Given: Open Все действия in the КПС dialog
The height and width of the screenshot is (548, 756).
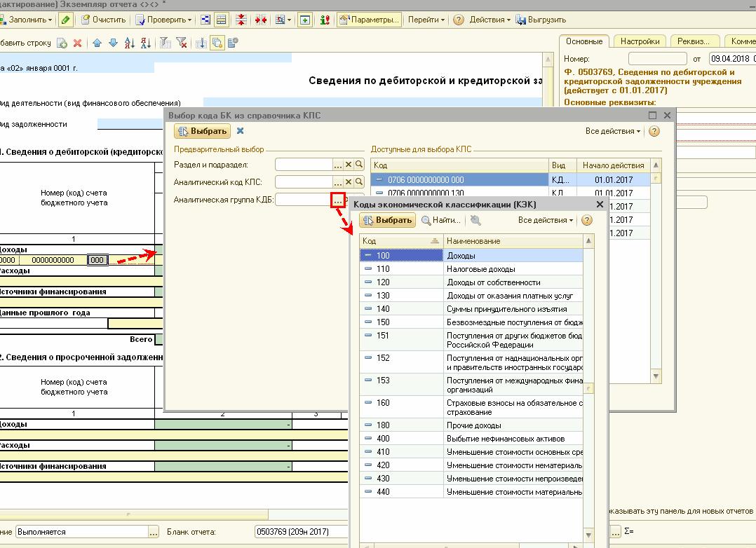Looking at the screenshot, I should pyautogui.click(x=613, y=131).
